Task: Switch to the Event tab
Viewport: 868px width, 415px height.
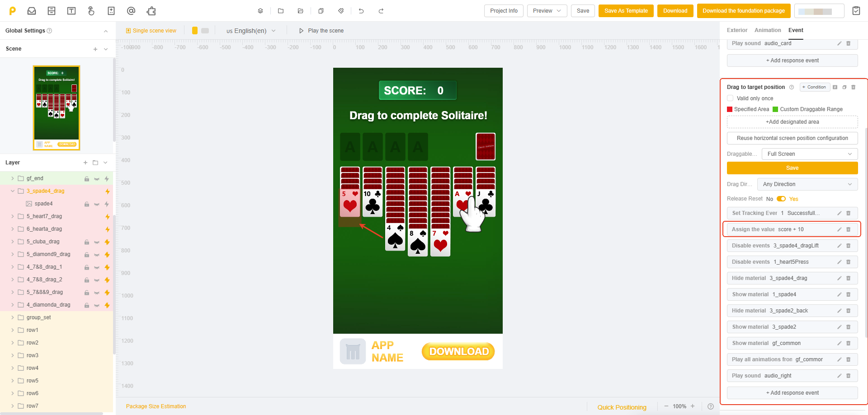Action: tap(796, 30)
